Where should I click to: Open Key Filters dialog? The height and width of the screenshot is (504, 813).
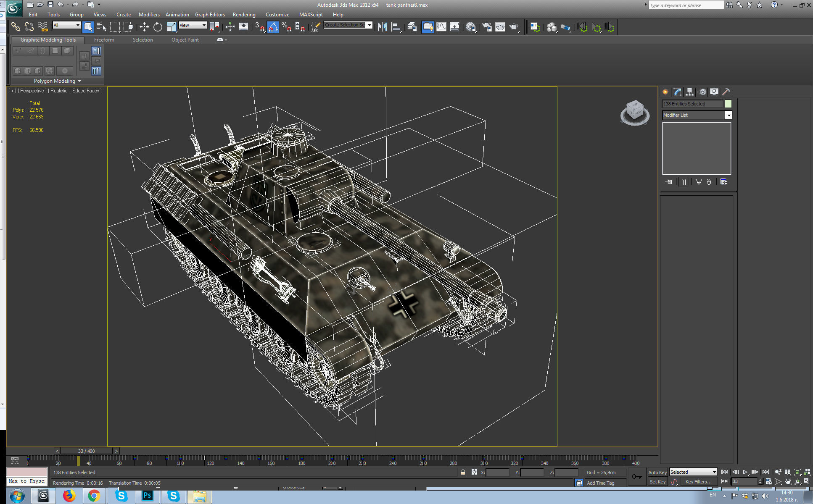coord(698,482)
